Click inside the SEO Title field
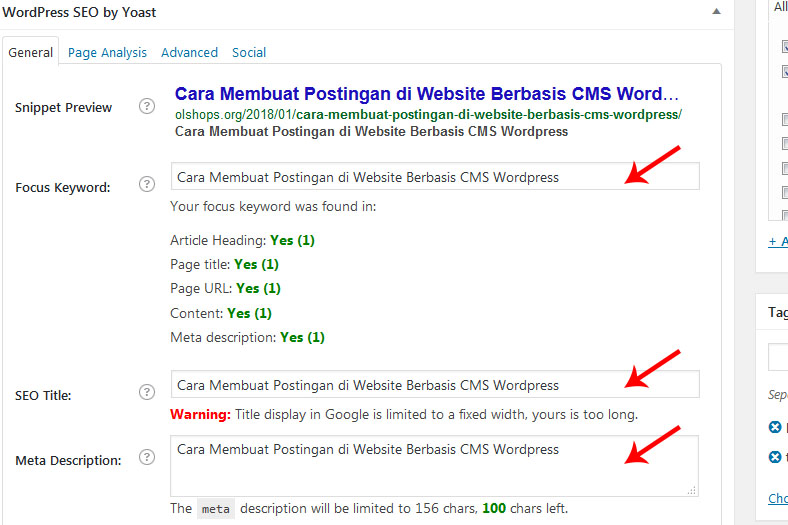The width and height of the screenshot is (788, 525). coord(435,384)
